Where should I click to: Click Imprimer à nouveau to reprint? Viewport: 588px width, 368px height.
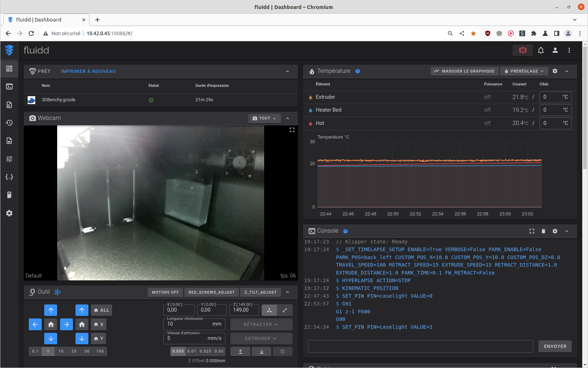pos(88,71)
